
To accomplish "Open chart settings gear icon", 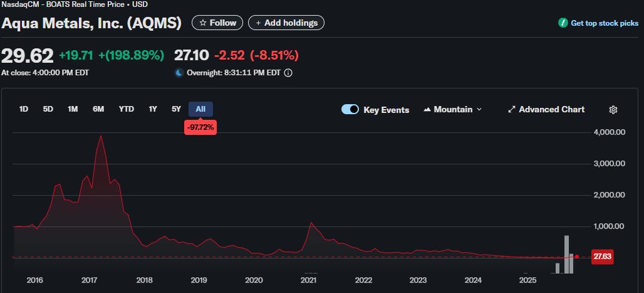I will [x=613, y=110].
